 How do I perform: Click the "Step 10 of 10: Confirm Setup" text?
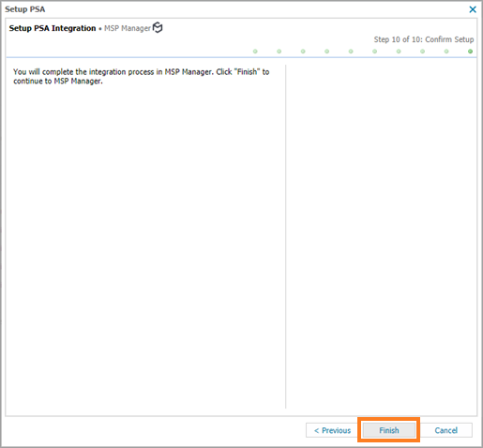(424, 39)
